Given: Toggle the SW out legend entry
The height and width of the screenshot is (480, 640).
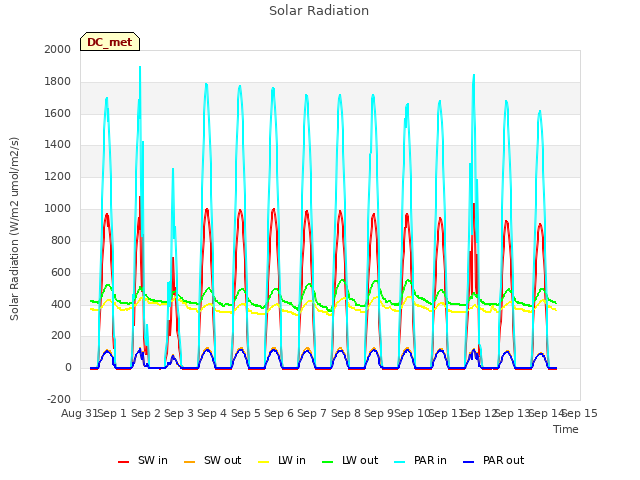Looking at the screenshot, I should click(213, 460).
